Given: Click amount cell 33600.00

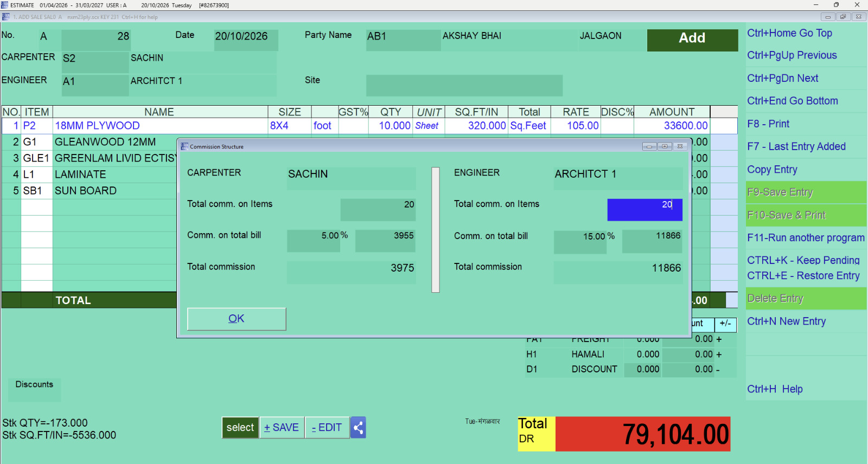Looking at the screenshot, I should (672, 126).
